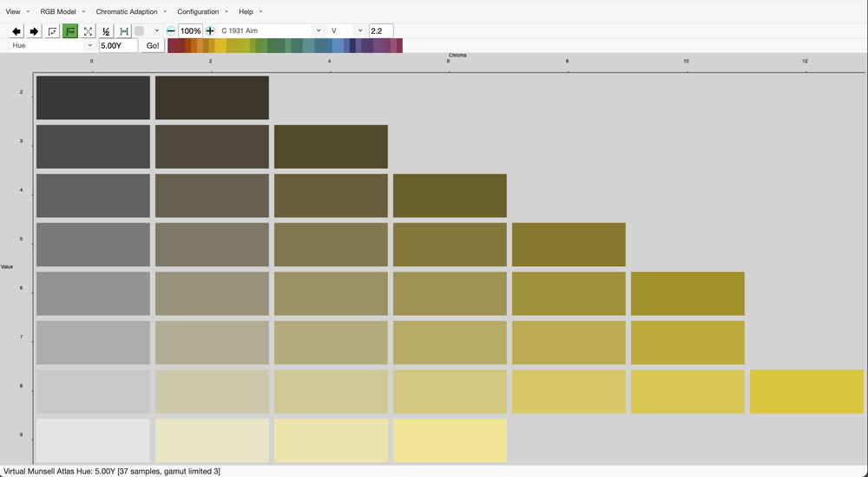Open dropdown arrow next to gray swatch

point(156,31)
